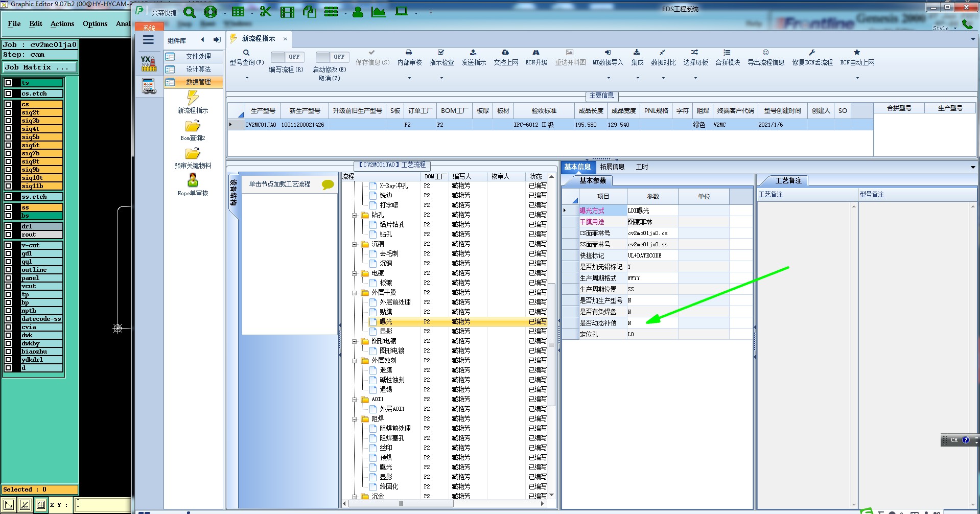The image size is (980, 514).
Task: Open dropdown arrow under 型号查询(F)
Action: tap(247, 78)
